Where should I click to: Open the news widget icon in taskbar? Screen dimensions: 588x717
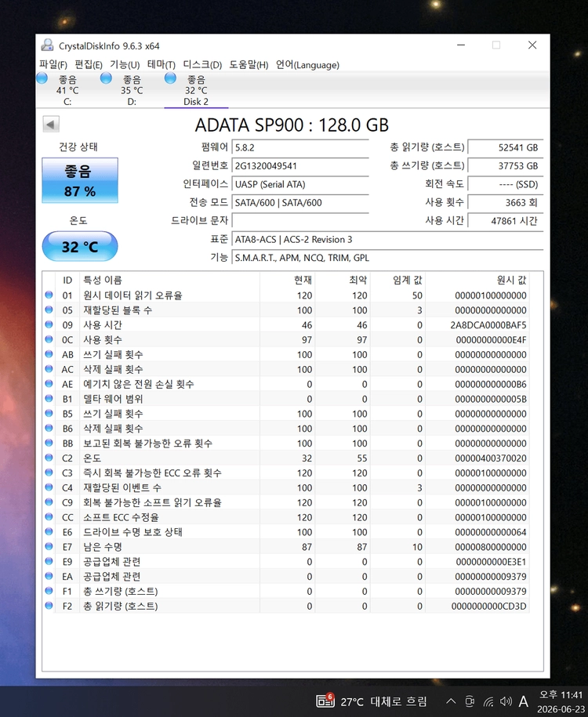point(325,701)
